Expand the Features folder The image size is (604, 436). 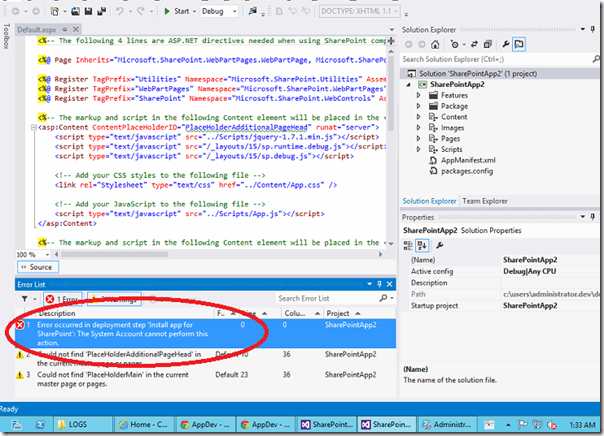point(419,95)
